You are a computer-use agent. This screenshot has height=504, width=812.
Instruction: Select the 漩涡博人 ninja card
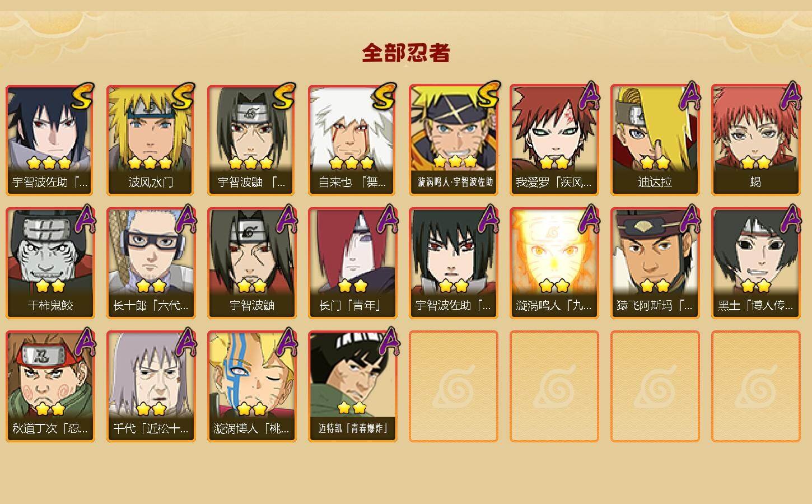pyautogui.click(x=251, y=386)
